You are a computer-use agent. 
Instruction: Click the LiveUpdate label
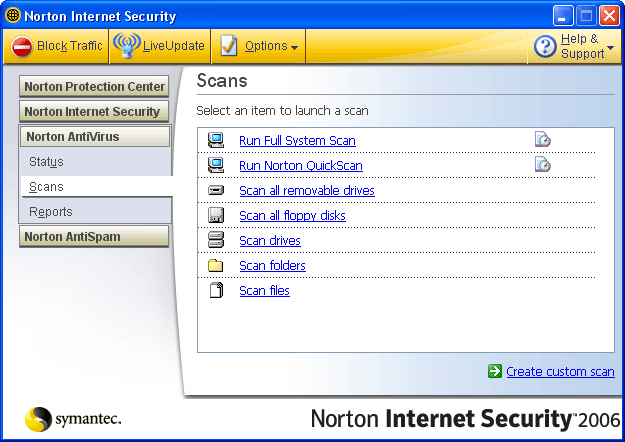click(x=174, y=46)
